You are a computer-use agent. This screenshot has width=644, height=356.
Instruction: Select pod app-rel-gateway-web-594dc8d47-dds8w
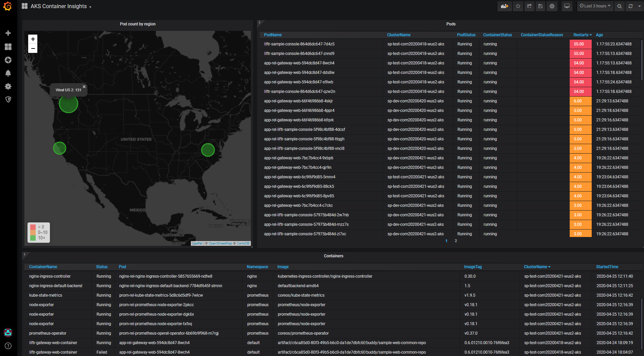(299, 73)
